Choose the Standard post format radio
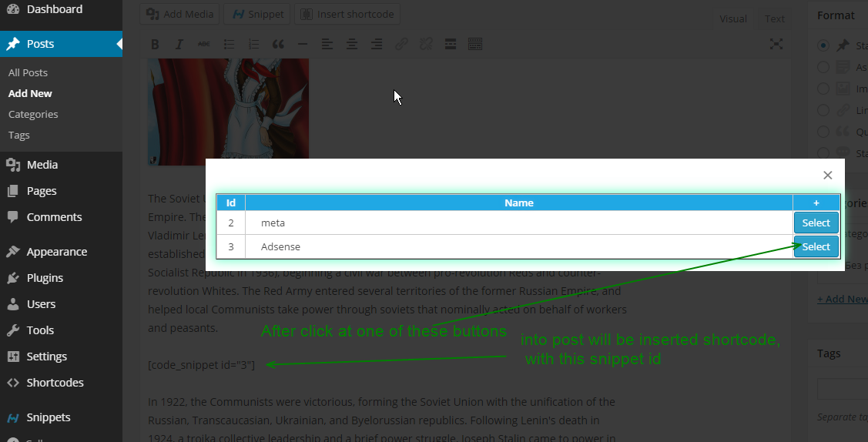Viewport: 868px width, 442px height. pos(823,45)
